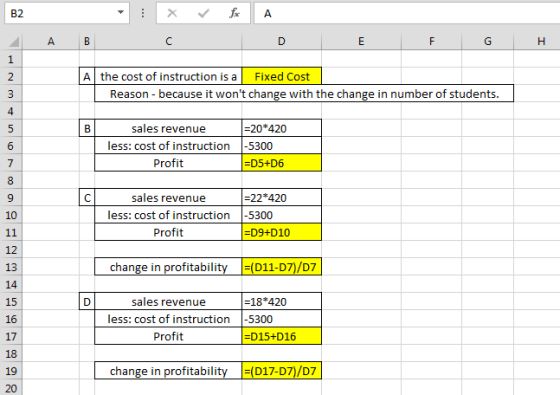560x395 pixels.
Task: Click the formula bar options dots handle
Action: 143,13
